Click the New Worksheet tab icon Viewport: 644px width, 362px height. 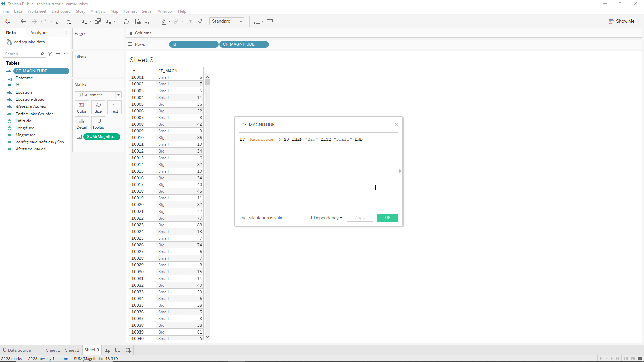click(107, 350)
